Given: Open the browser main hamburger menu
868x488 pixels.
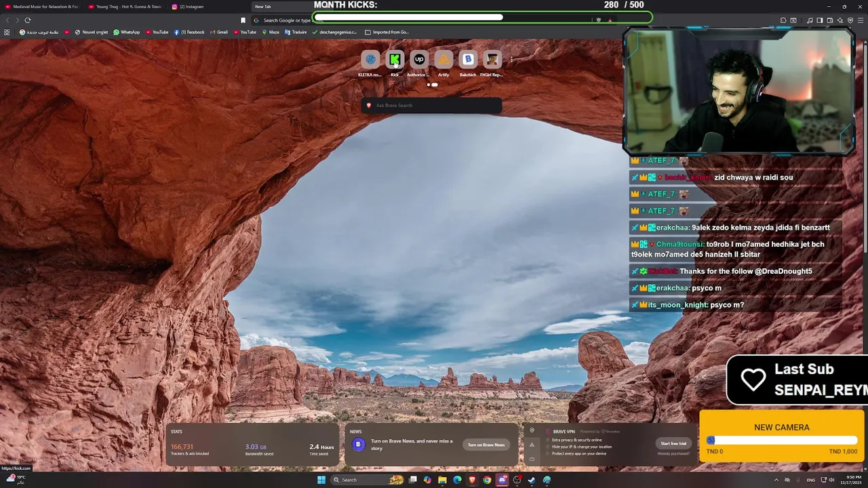Looking at the screenshot, I should pyautogui.click(x=861, y=20).
